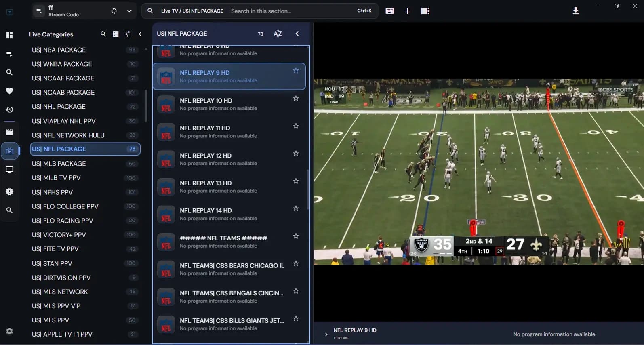Change Live Categories list layout icon
644x345 pixels.
coord(116,34)
